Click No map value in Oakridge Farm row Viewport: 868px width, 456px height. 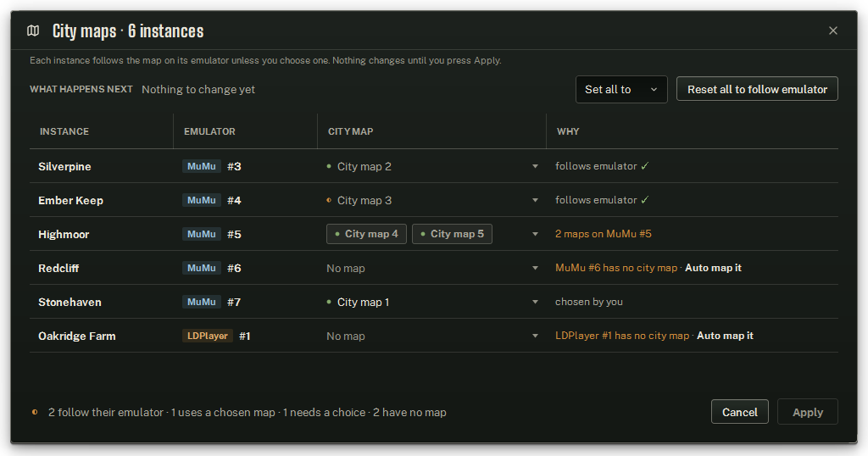tap(346, 336)
